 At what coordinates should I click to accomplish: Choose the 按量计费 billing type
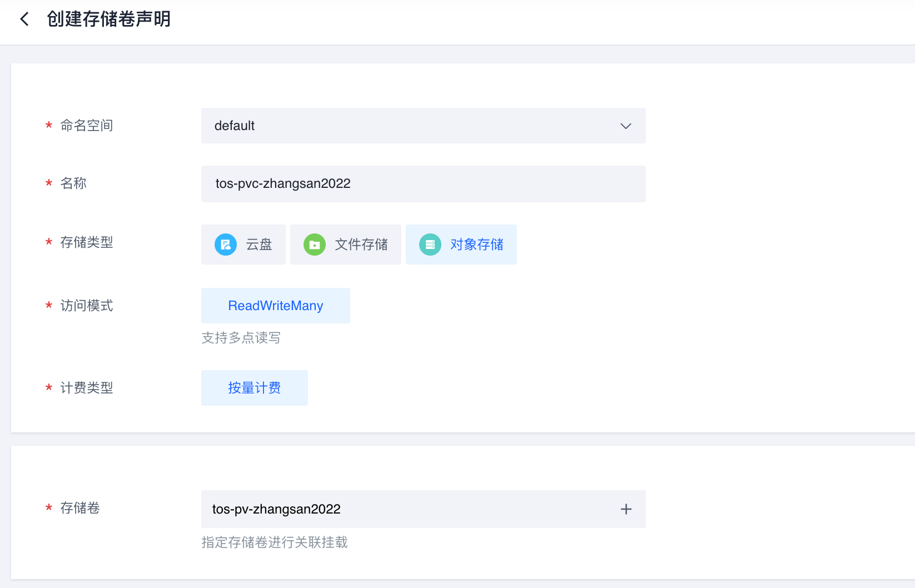(255, 388)
